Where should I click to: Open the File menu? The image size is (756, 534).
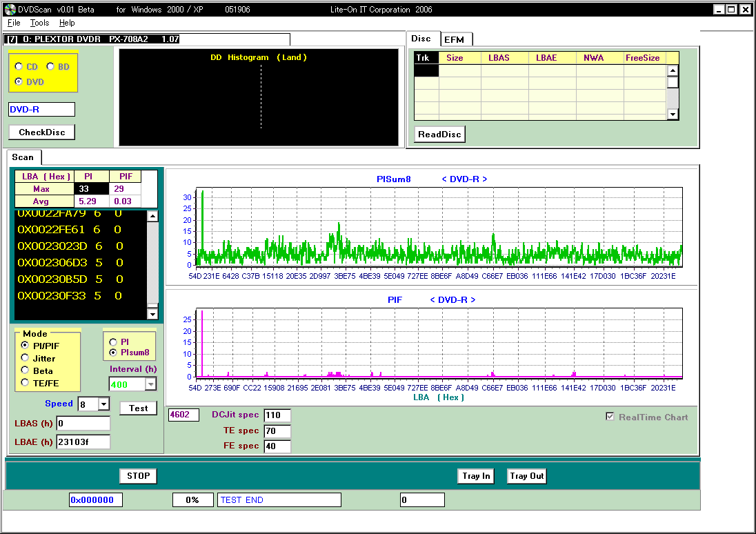tap(14, 23)
